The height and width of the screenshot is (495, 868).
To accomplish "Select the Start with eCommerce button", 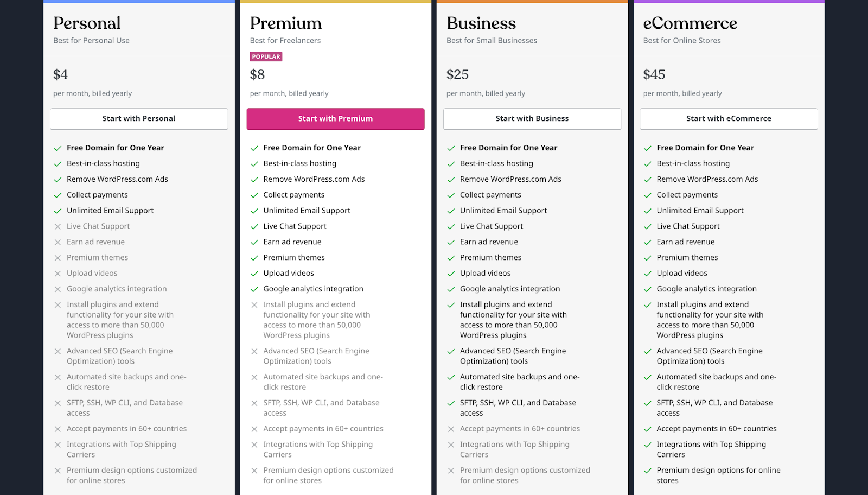I will pyautogui.click(x=728, y=119).
